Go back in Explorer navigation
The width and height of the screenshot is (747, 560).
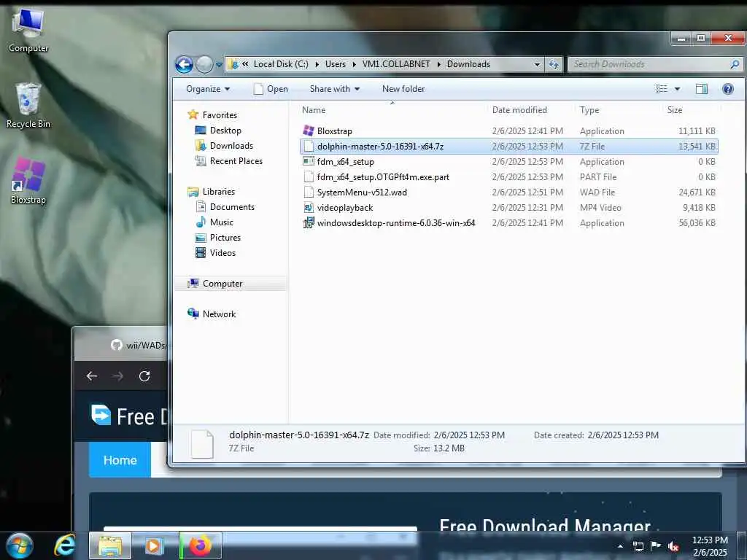(x=185, y=64)
